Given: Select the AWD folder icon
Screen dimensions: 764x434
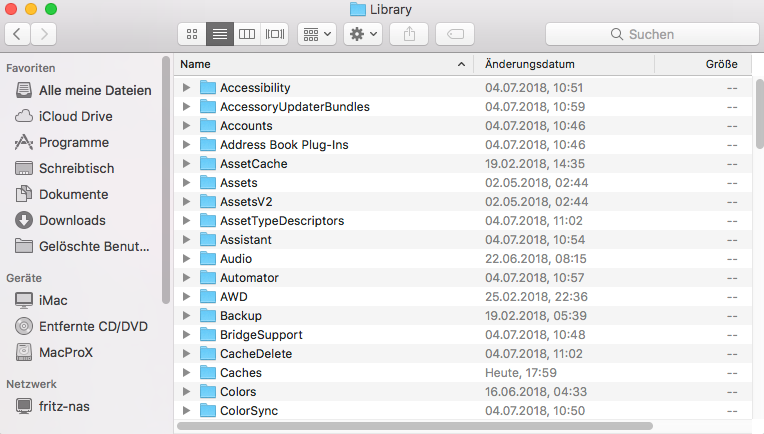Looking at the screenshot, I should (x=208, y=297).
